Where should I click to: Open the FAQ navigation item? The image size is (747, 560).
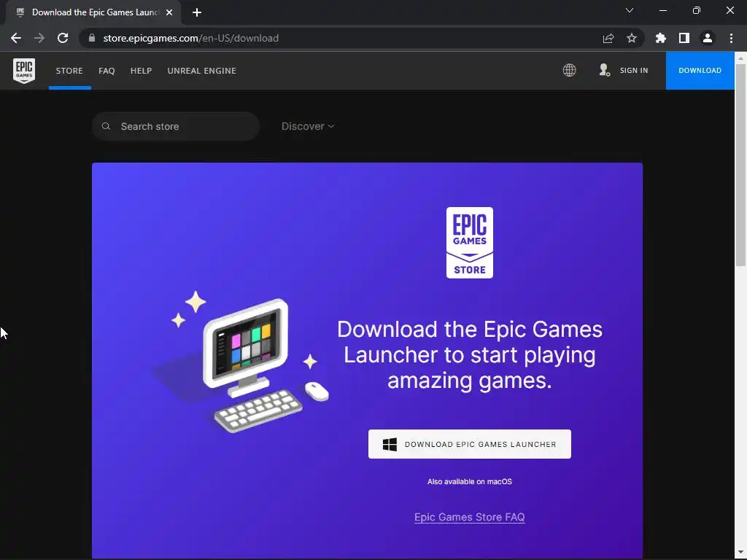pos(107,71)
